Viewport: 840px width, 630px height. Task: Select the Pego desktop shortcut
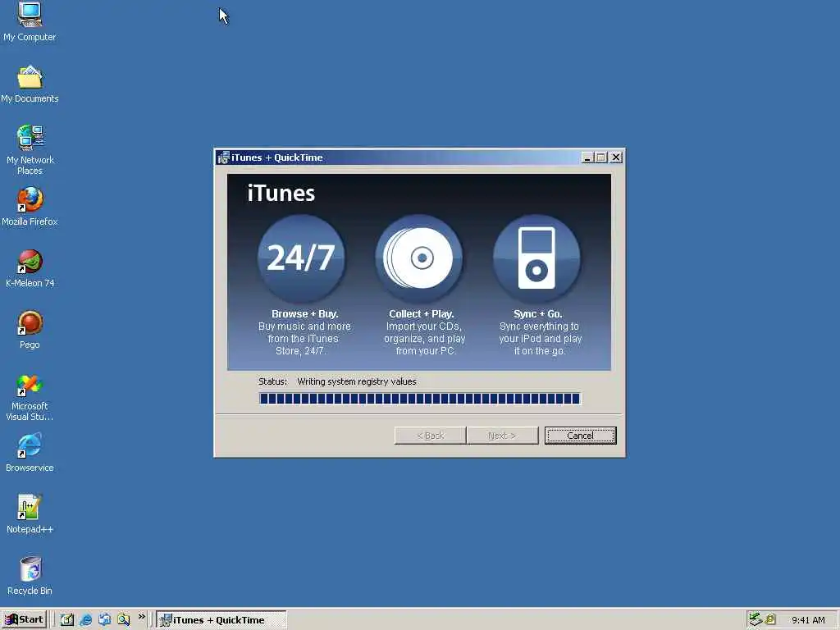click(x=30, y=330)
